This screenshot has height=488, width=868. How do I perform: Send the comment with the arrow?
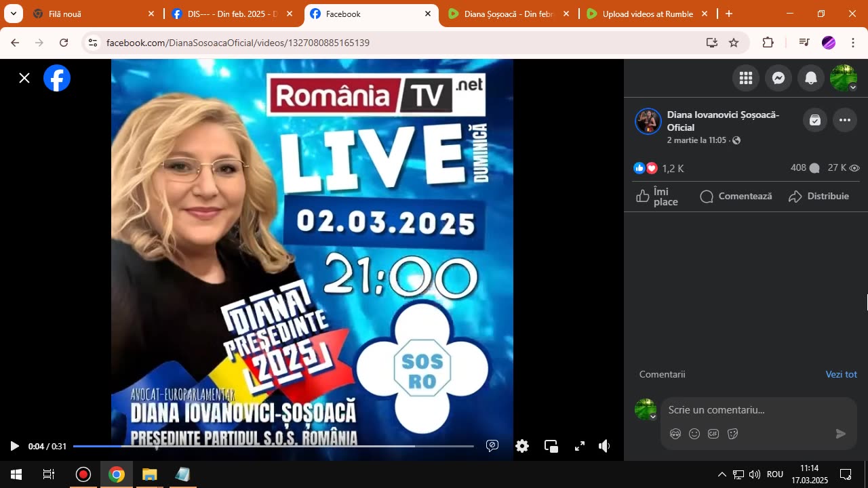click(x=841, y=434)
